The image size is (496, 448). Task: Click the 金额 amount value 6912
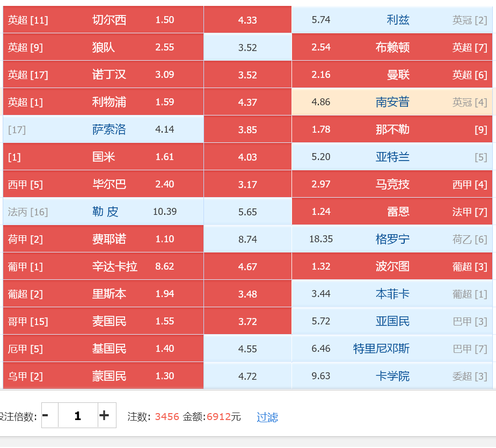pyautogui.click(x=218, y=417)
